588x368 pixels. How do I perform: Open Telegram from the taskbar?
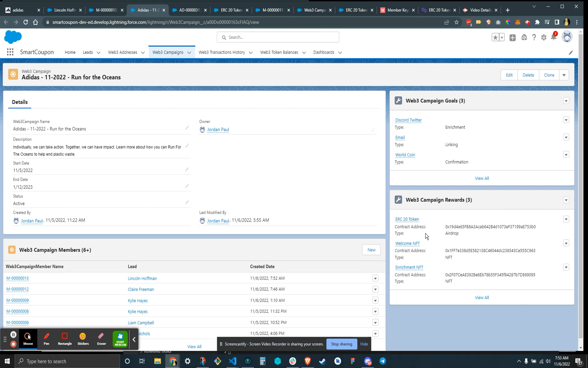[x=383, y=361]
